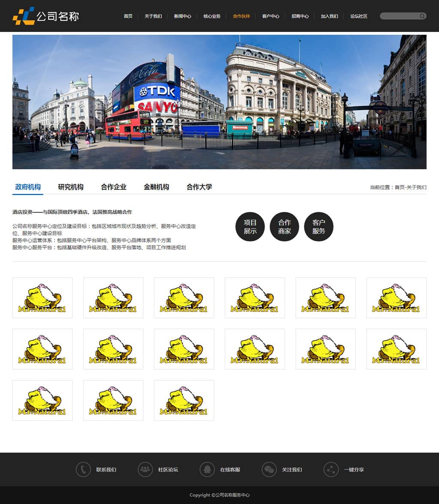The width and height of the screenshot is (439, 504).
Task: Click inside the header search field
Action: pyautogui.click(x=399, y=16)
